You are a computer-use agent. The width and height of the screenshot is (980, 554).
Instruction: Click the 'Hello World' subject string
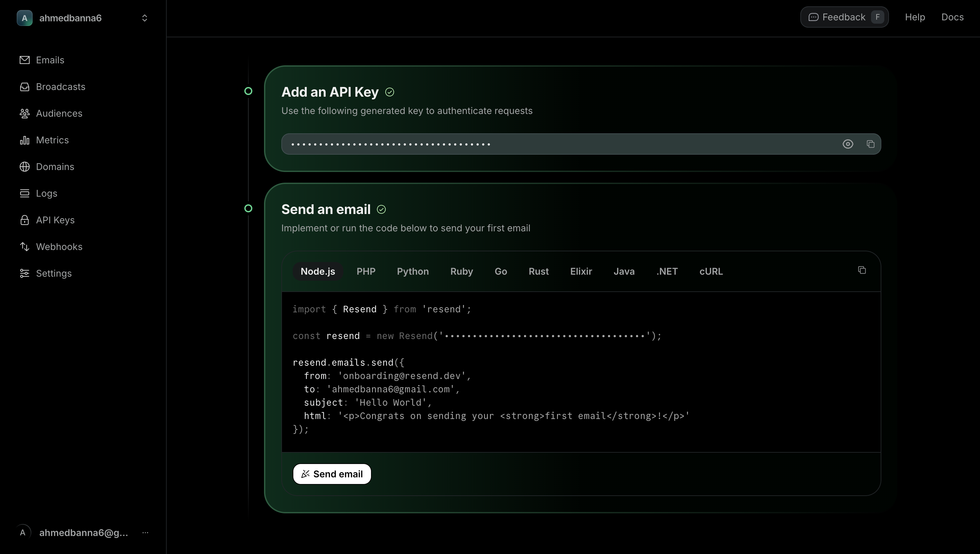(391, 403)
